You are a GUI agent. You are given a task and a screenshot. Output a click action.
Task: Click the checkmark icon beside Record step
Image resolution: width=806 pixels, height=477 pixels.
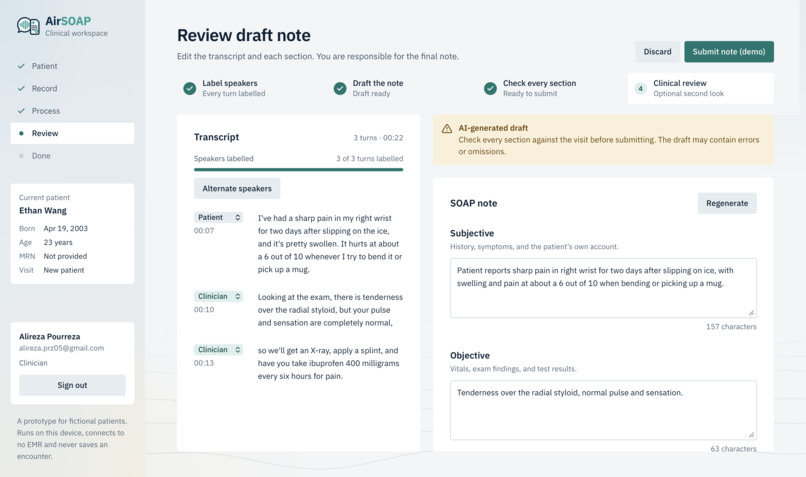click(x=21, y=88)
